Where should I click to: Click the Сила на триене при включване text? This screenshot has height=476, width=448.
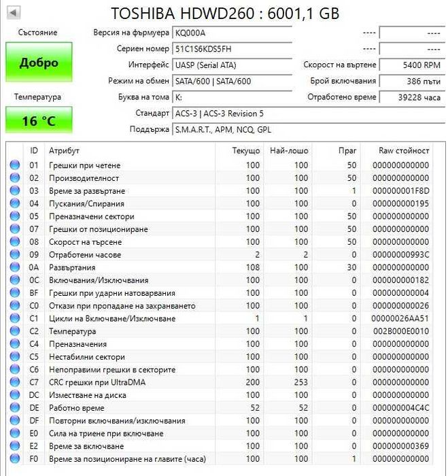pyautogui.click(x=106, y=433)
